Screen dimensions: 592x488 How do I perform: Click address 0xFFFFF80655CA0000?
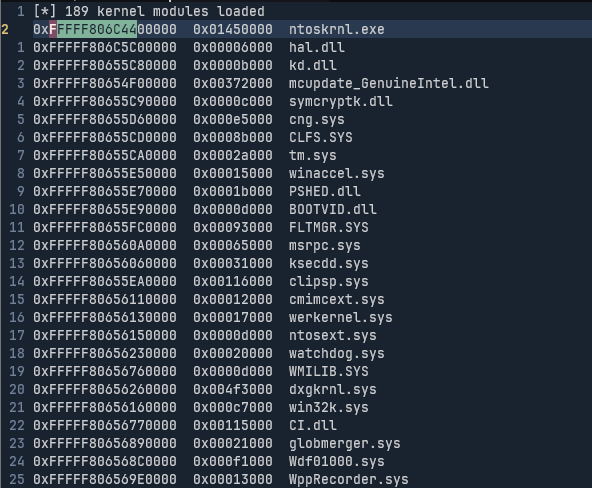click(105, 155)
